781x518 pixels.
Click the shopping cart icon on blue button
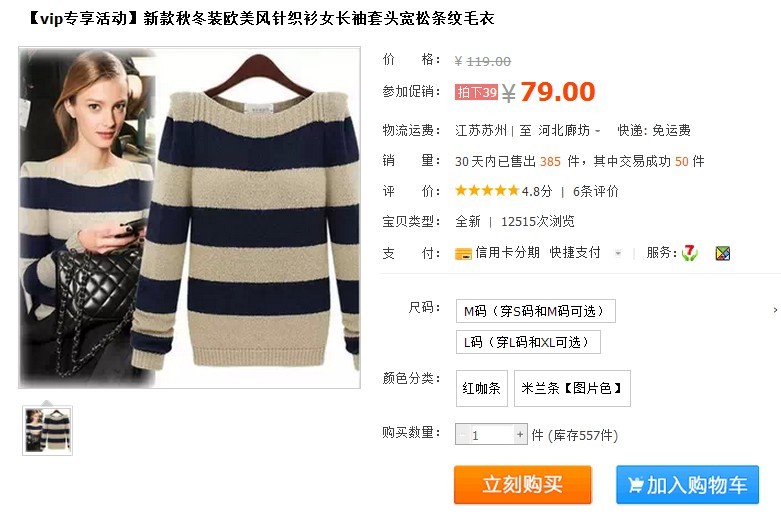pyautogui.click(x=635, y=485)
